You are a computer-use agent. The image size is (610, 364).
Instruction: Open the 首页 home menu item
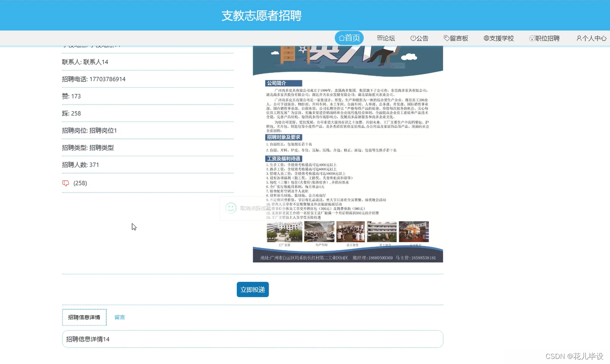pos(349,38)
